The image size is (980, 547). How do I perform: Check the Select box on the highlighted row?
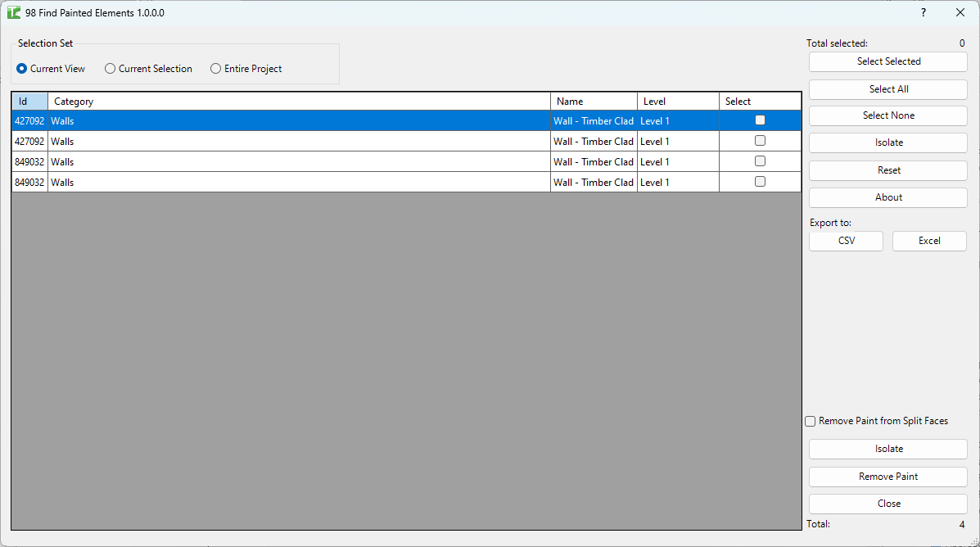759,120
